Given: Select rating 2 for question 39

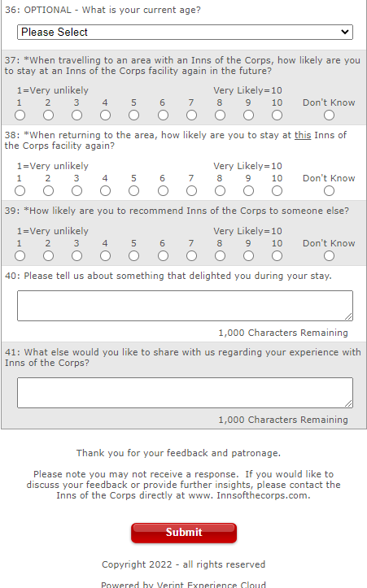Looking at the screenshot, I should [48, 256].
